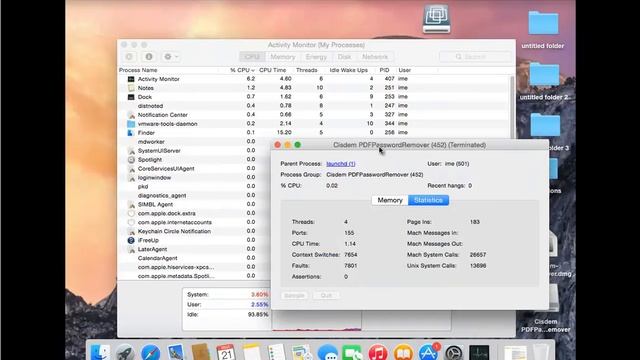
Task: Switch to the Disk tab
Action: [x=344, y=57]
